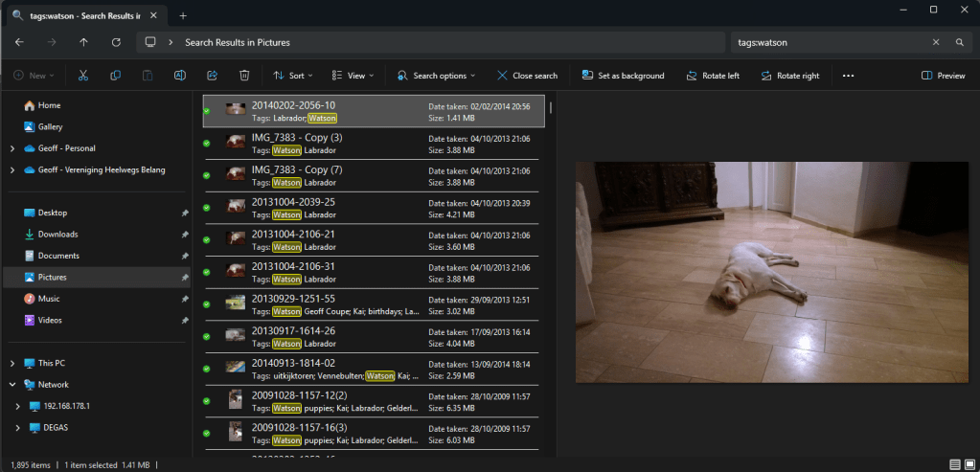Switch to large thumbnails view in status bar

pos(970,464)
